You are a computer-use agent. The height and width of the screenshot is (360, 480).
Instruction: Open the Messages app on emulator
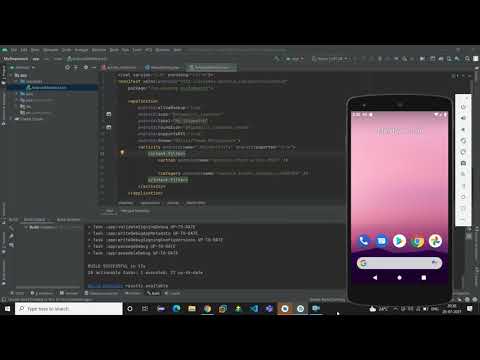[x=381, y=241]
